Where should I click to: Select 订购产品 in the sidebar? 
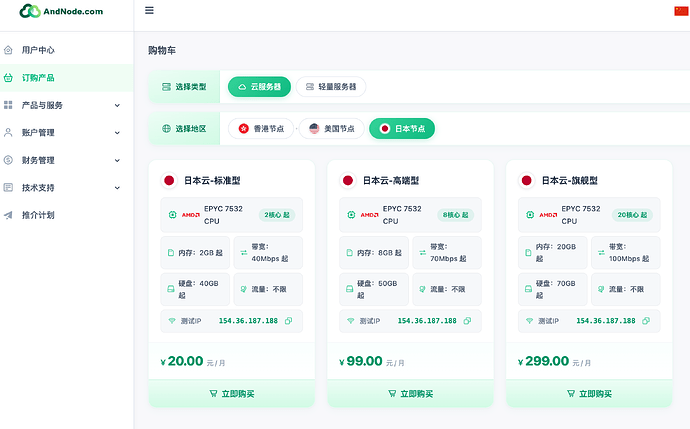(66, 78)
